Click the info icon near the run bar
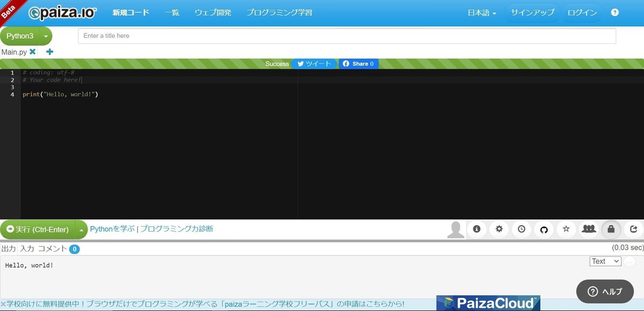The height and width of the screenshot is (311, 644). point(477,229)
